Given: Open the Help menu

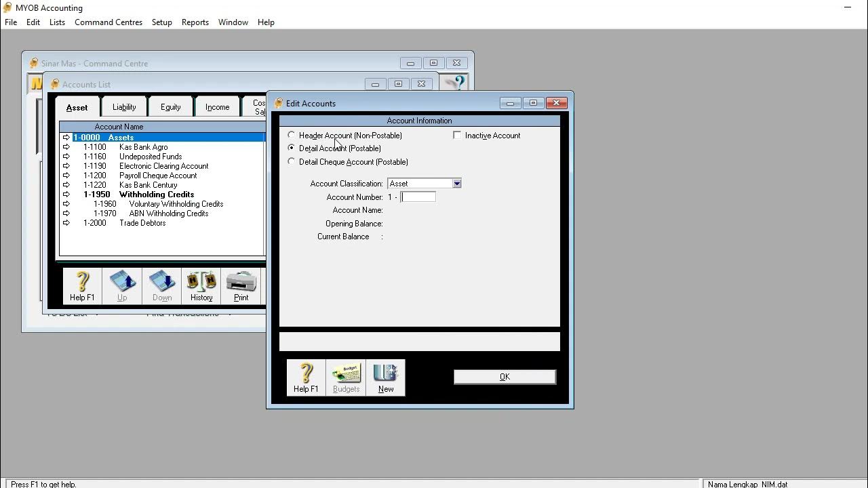Looking at the screenshot, I should coord(266,22).
